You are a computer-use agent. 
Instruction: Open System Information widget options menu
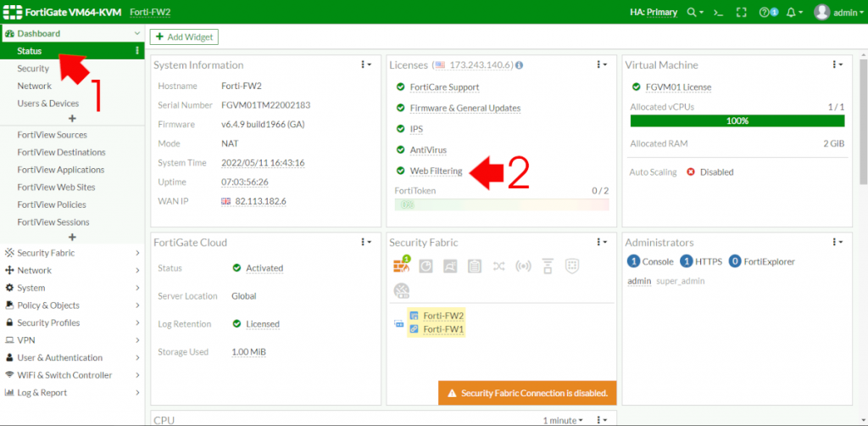(x=367, y=64)
